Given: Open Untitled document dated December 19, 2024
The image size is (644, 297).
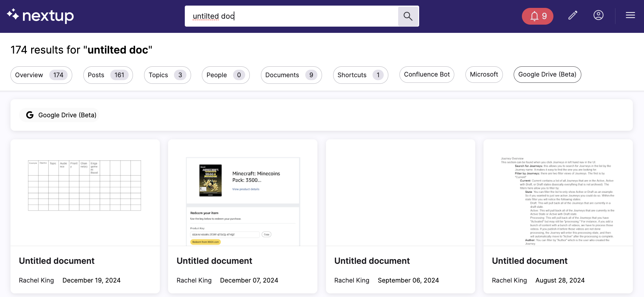Looking at the screenshot, I should (56, 261).
